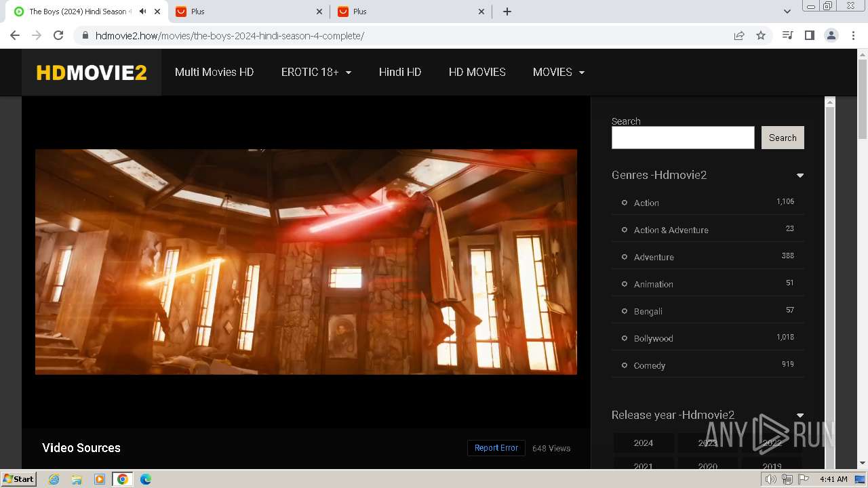The image size is (868, 488).
Task: Open HD MOVIES menu item
Action: (x=477, y=72)
